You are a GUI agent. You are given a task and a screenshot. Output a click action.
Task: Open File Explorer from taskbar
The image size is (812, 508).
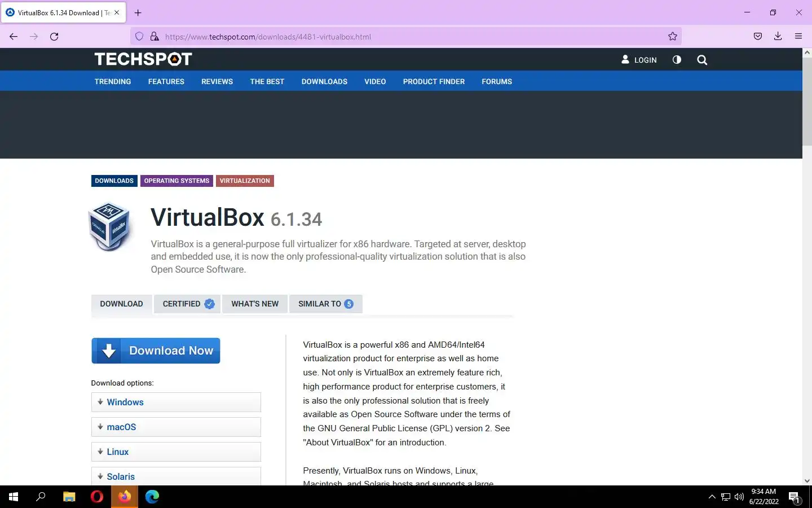(69, 497)
